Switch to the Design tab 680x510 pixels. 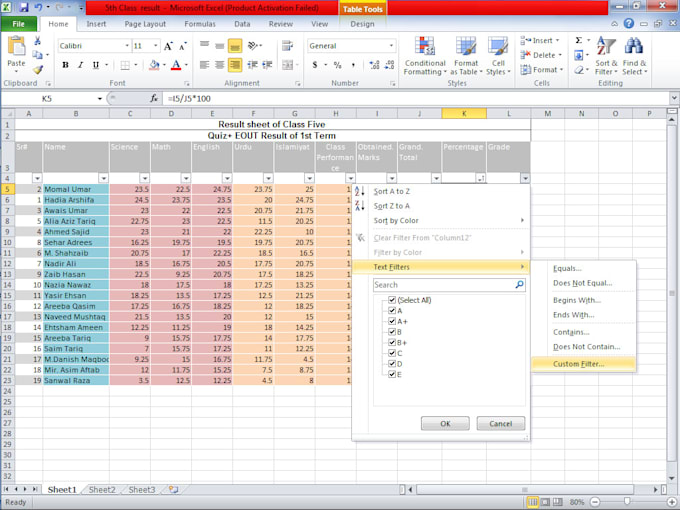point(362,24)
